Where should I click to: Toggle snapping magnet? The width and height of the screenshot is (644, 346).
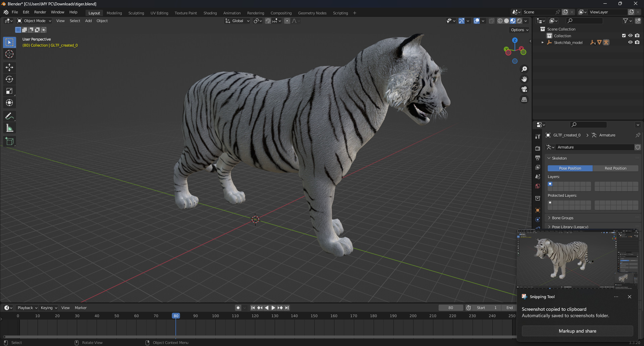(x=268, y=21)
